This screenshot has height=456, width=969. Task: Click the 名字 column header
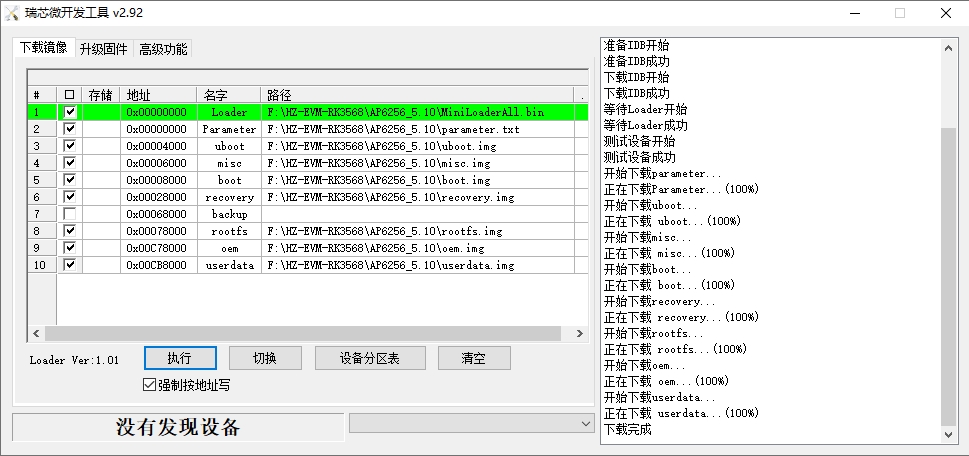(x=229, y=95)
